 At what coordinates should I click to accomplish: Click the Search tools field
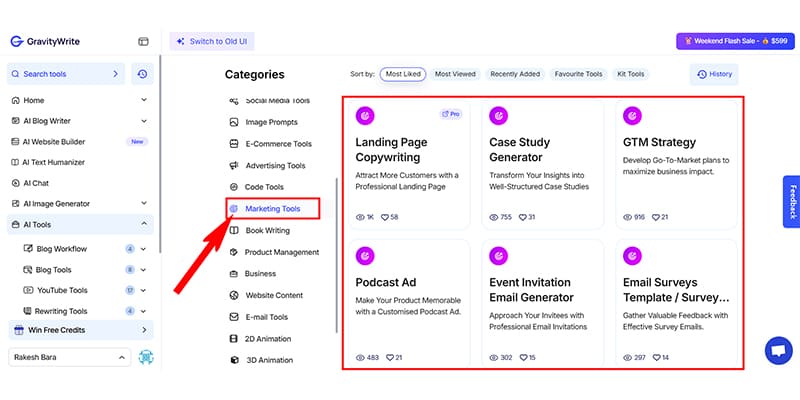[65, 74]
